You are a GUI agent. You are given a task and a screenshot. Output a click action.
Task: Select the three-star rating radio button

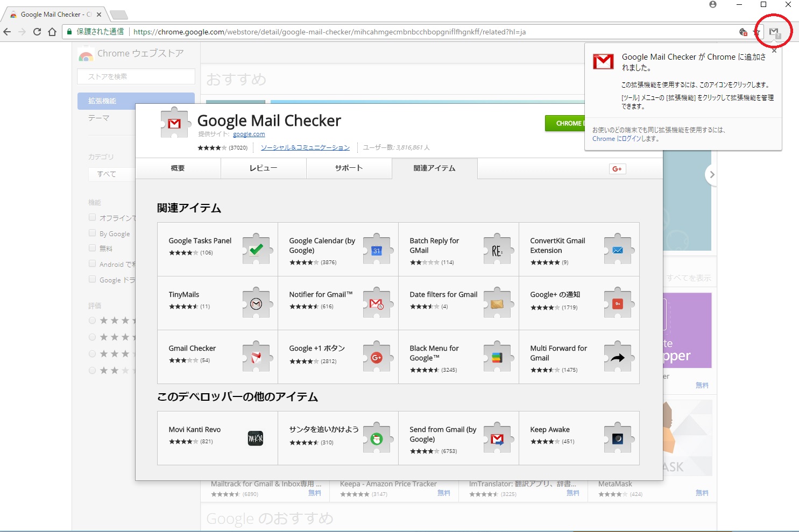pos(92,354)
